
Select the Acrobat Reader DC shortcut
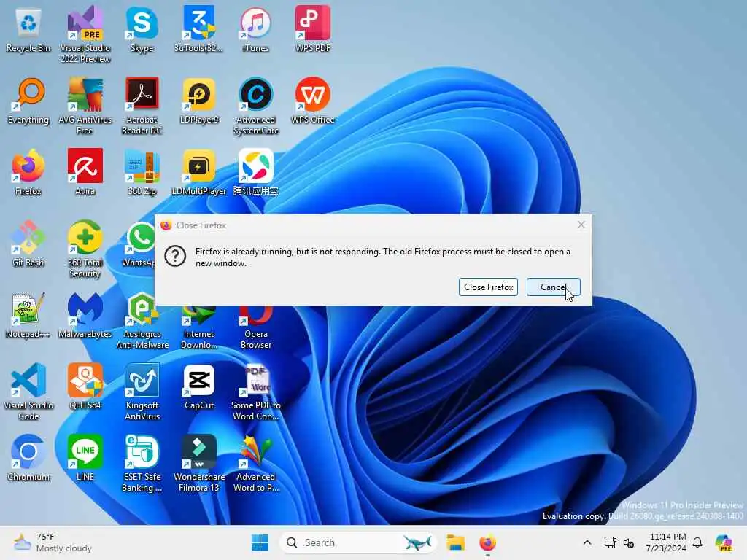pyautogui.click(x=142, y=106)
